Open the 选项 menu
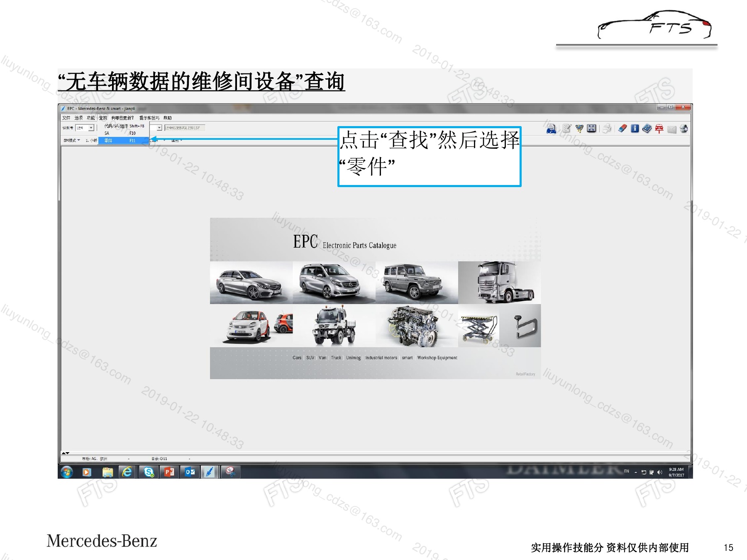This screenshot has width=747, height=560. point(79,118)
